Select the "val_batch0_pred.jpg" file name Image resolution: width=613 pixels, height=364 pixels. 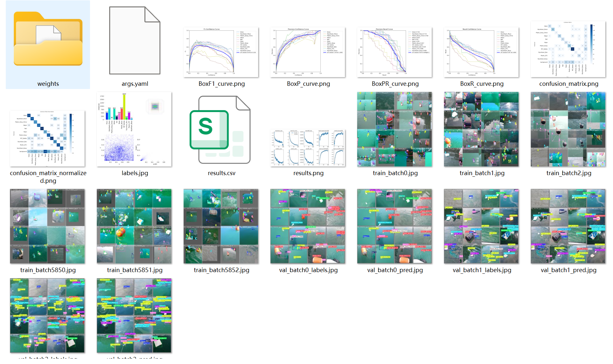coord(395,270)
